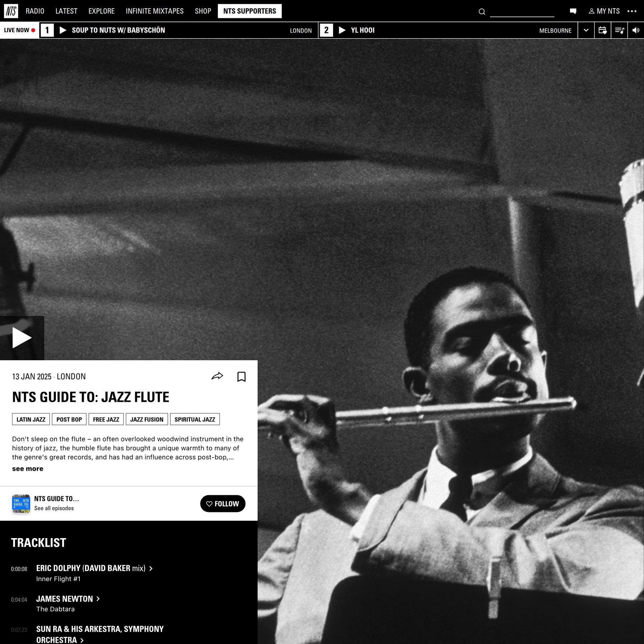
Task: Click the MELBOURNE label on channel 2
Action: [x=555, y=31]
